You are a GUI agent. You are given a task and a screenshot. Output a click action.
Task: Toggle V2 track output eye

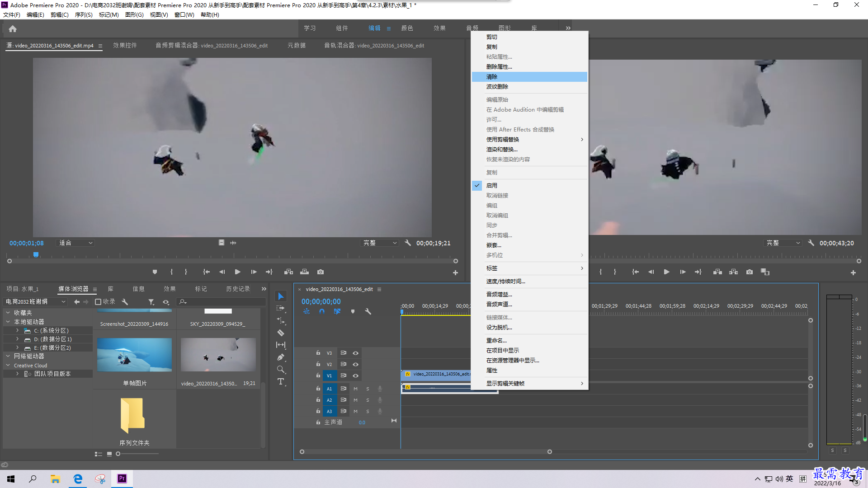tap(356, 365)
